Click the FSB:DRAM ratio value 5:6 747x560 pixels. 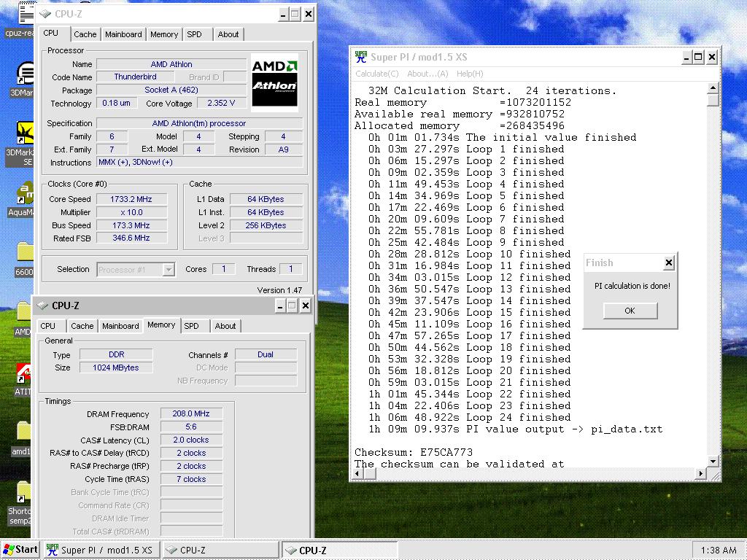(191, 427)
